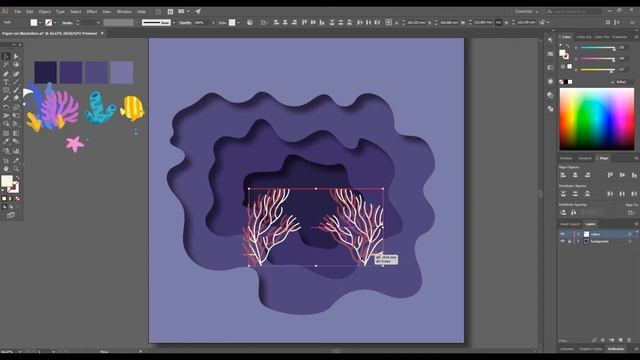This screenshot has width=640, height=360.
Task: Click the top slider in Color panel
Action: [x=598, y=48]
